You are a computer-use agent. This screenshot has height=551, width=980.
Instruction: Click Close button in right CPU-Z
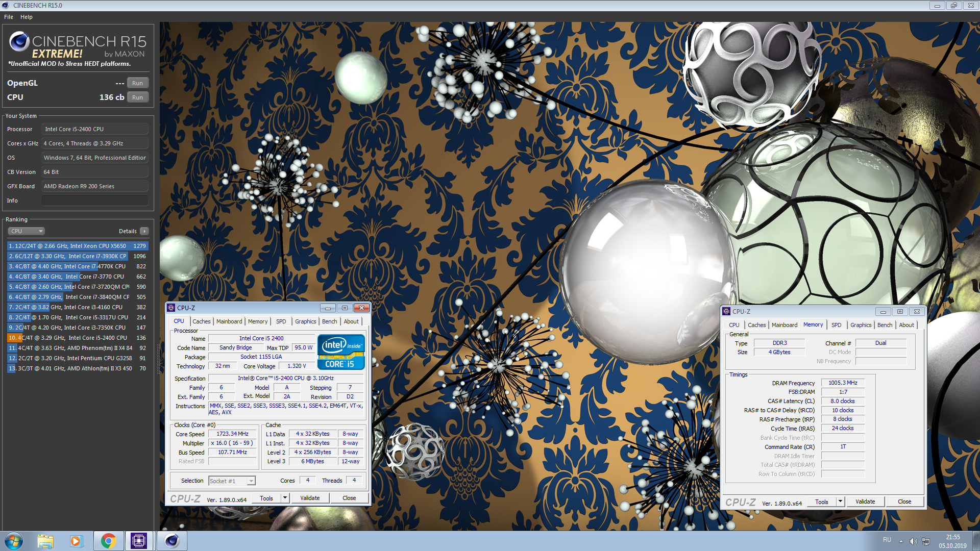904,502
